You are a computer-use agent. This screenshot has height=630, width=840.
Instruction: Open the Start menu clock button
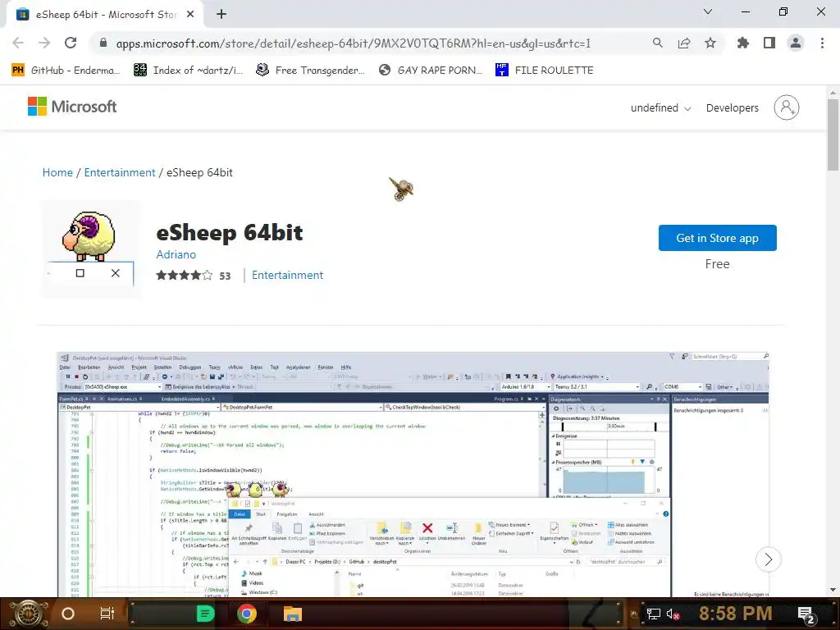coord(29,614)
